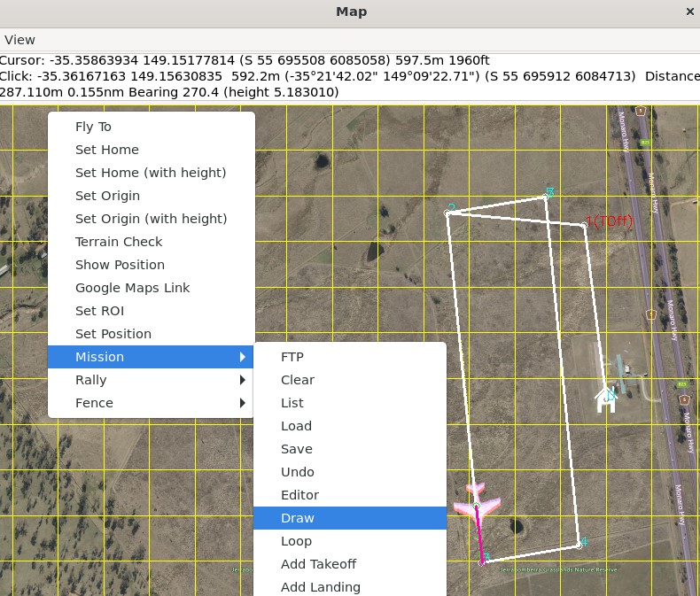Click waypoint 2 marker at top-left corner
The image size is (700, 596).
pos(448,213)
